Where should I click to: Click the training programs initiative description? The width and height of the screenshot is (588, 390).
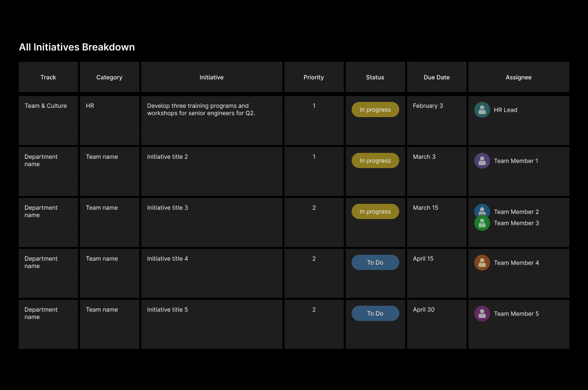[x=201, y=109]
